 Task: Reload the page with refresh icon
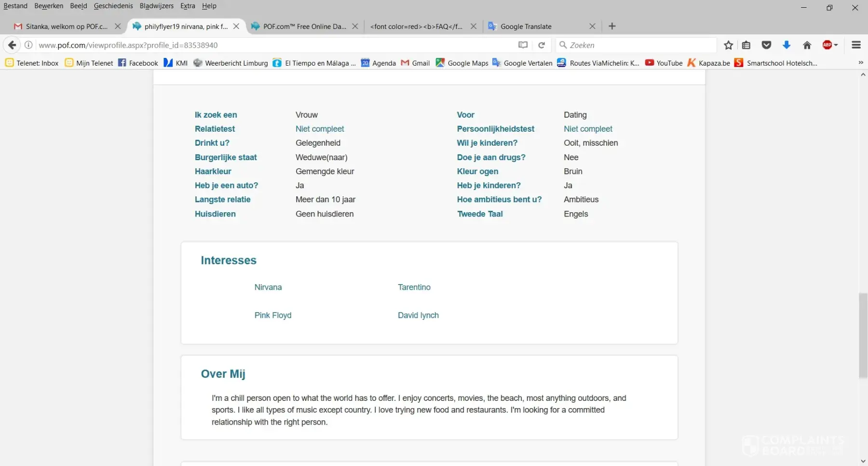(542, 45)
